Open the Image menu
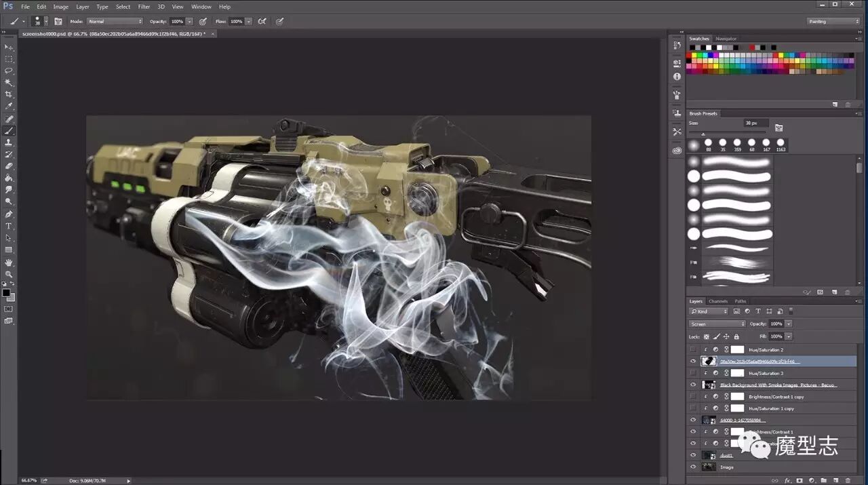The image size is (868, 485). click(x=61, y=7)
